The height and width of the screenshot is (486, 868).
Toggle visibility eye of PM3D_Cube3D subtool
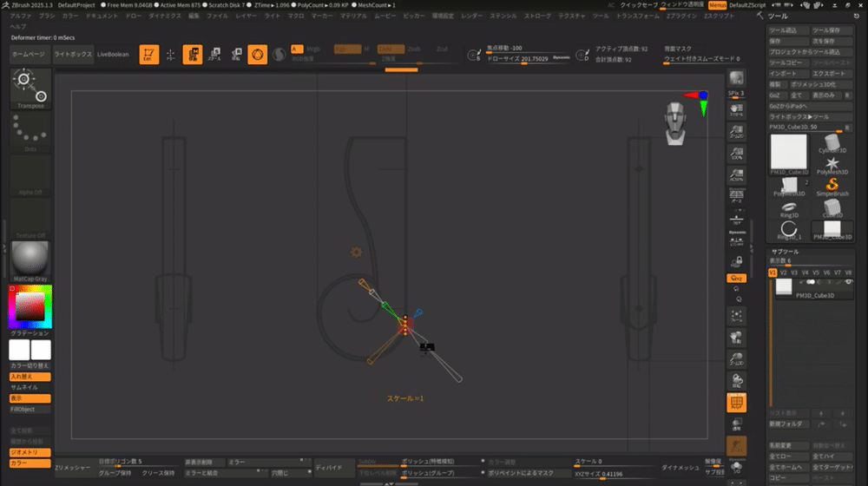click(848, 282)
